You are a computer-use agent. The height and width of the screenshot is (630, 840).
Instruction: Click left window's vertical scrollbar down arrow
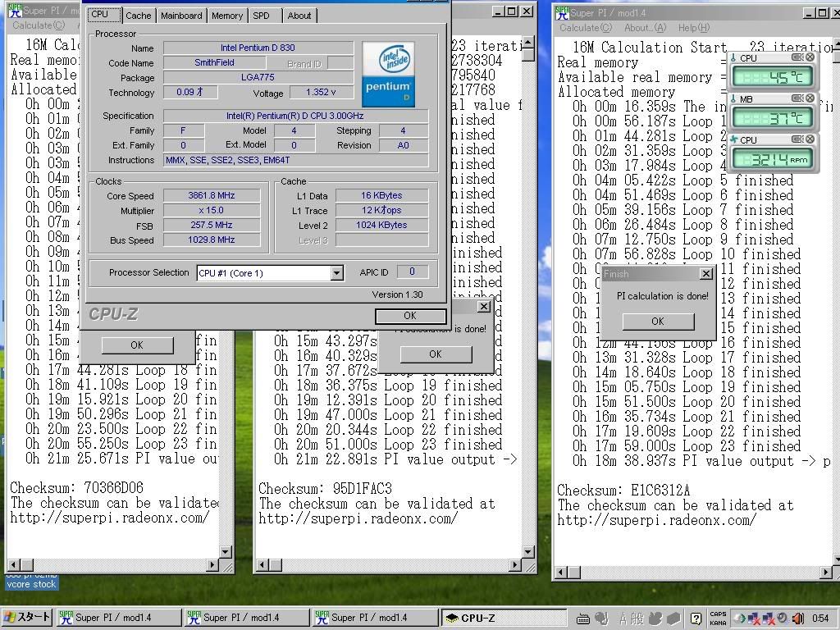pos(226,551)
